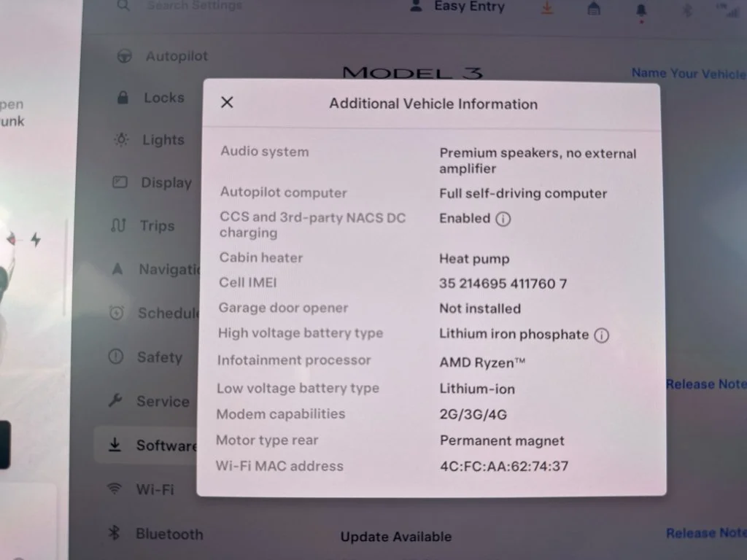Tap the Bluetooth status icon in top bar
Viewport: 747px width, 560px height.
pyautogui.click(x=687, y=9)
